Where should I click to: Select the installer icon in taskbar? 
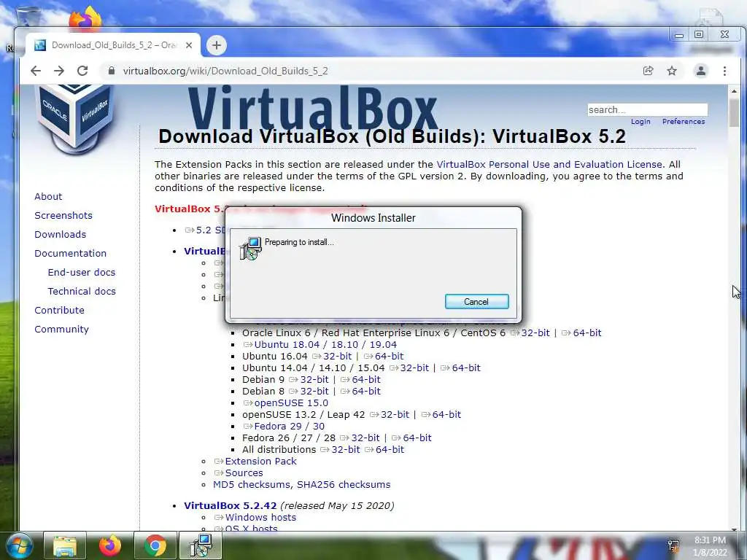[201, 545]
